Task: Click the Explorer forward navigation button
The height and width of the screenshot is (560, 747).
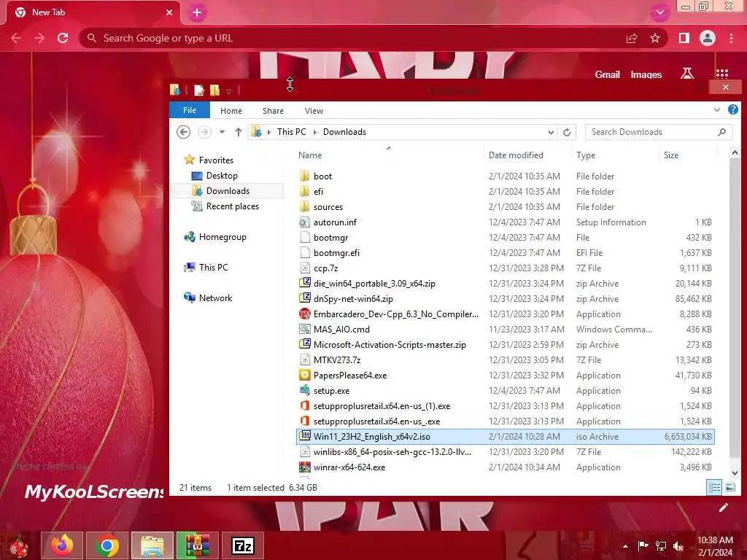Action: click(x=204, y=132)
